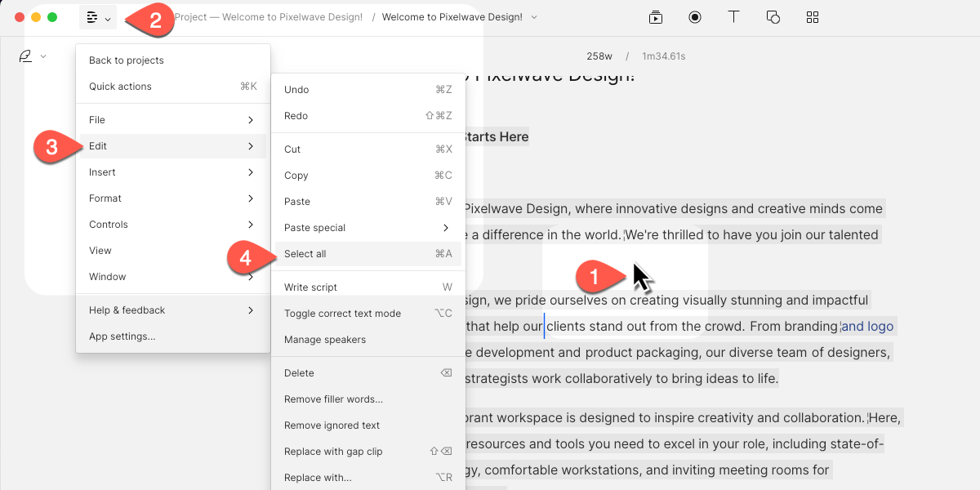Click Toggle correct text mode
The height and width of the screenshot is (490, 980).
pyautogui.click(x=368, y=314)
